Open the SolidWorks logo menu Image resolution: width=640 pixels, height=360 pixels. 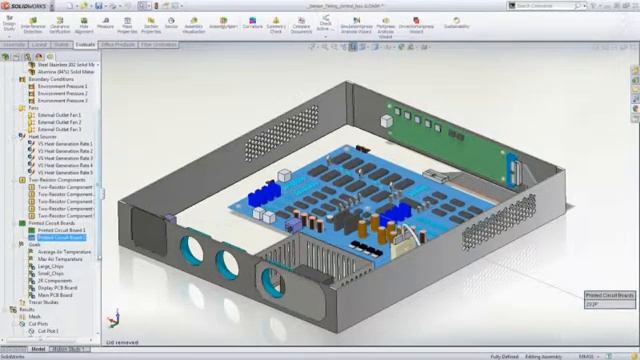tap(24, 6)
